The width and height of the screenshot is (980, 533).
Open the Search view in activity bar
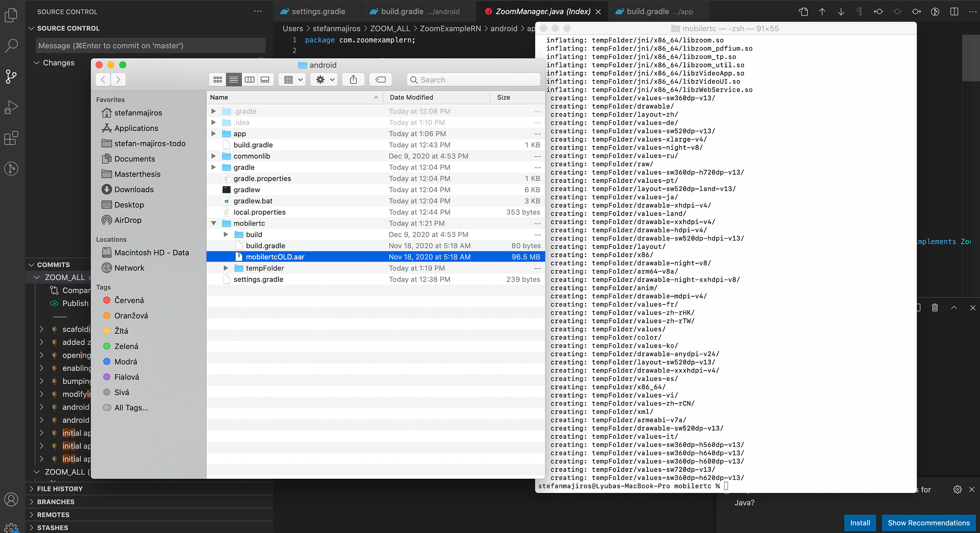tap(11, 46)
